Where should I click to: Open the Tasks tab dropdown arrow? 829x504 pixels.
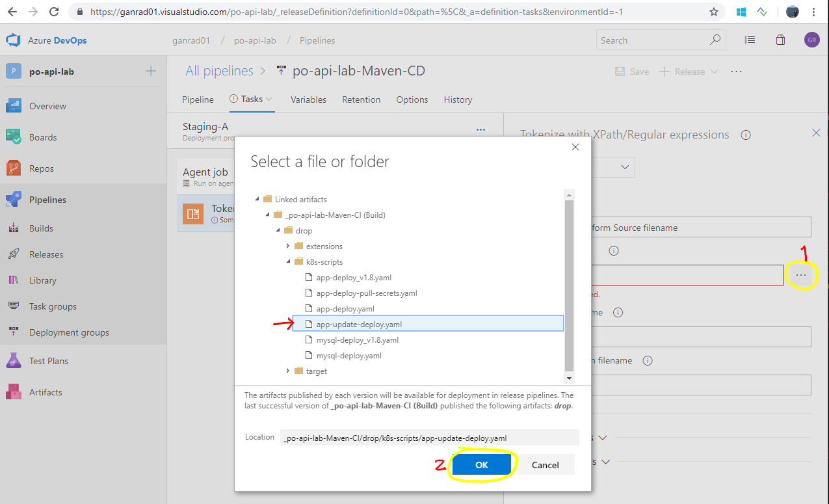[269, 99]
